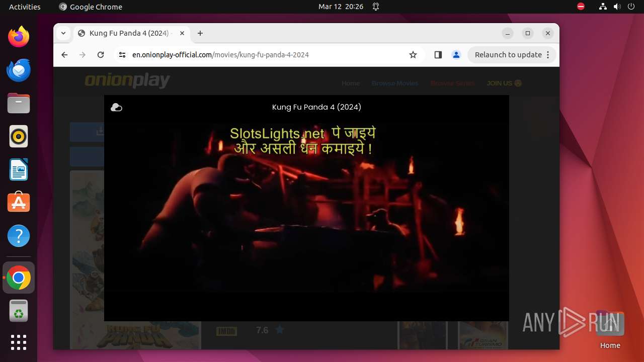The height and width of the screenshot is (362, 644).
Task: Open Chrome profile menu
Action: 456,55
